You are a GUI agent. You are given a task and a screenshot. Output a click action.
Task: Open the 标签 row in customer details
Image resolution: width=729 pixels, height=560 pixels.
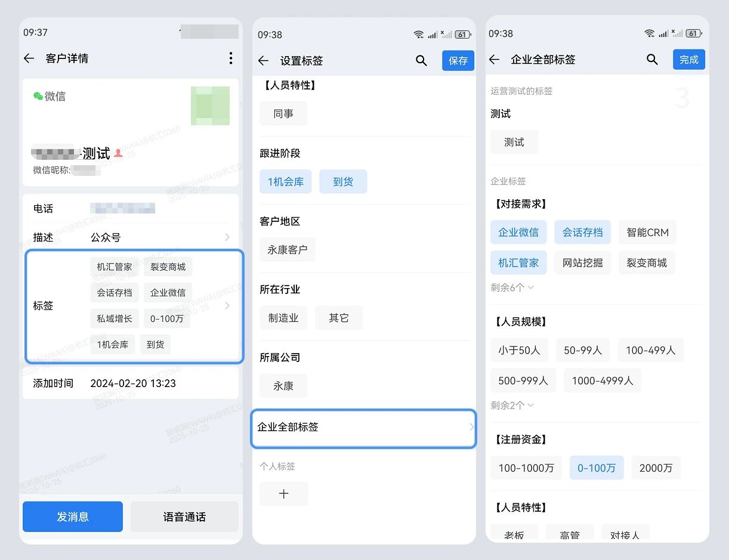(134, 306)
